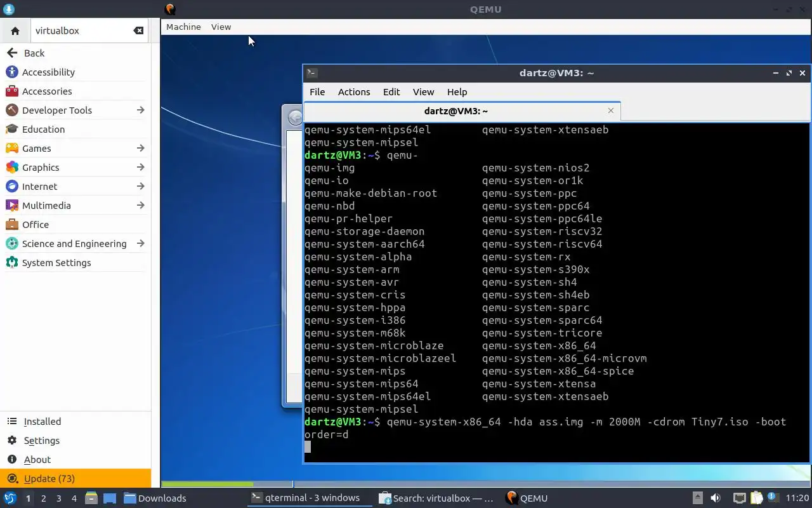Open the Installed packages list
The image size is (812, 508).
coord(75,421)
